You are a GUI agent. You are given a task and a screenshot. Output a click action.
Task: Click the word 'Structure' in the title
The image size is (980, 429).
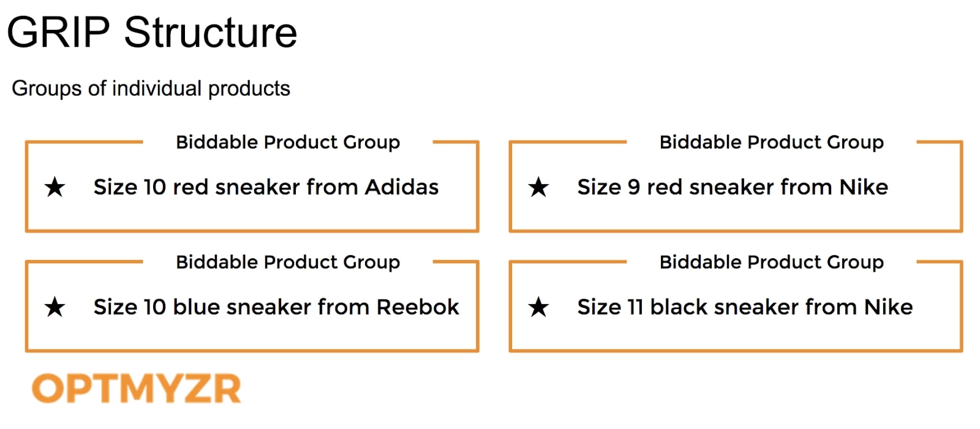coord(211,32)
